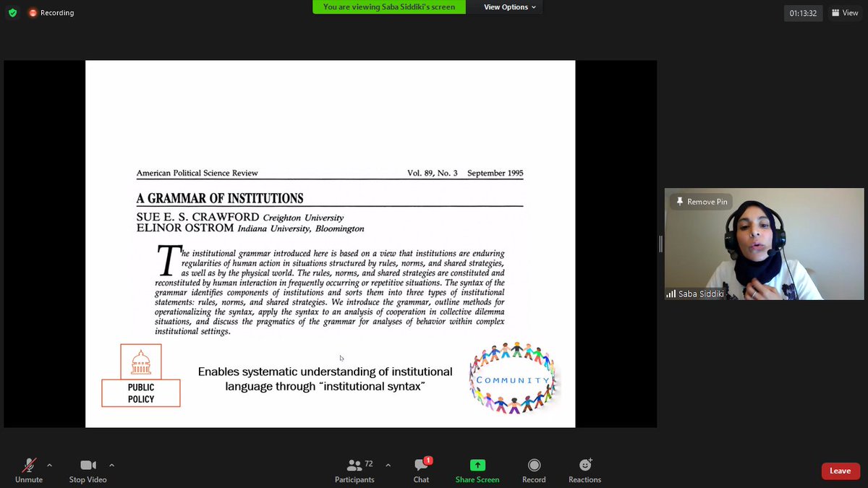This screenshot has width=868, height=488.
Task: Click the panel divider handle beside the video
Action: (x=660, y=244)
